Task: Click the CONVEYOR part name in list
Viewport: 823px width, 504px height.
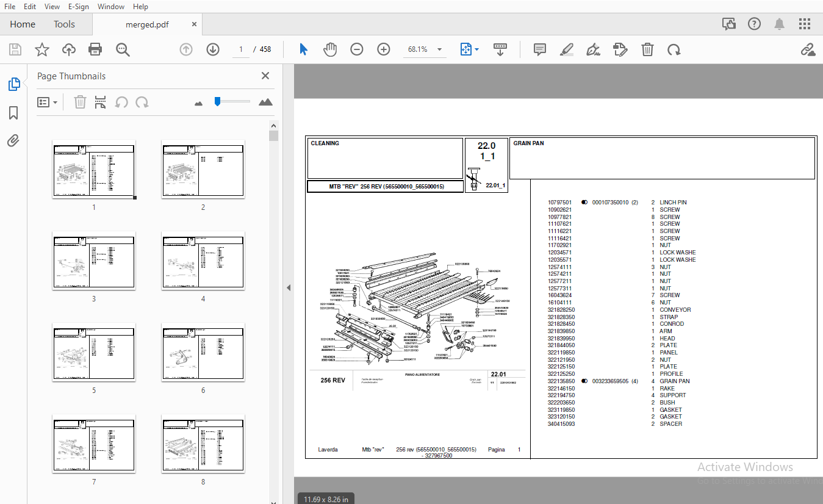Action: (675, 310)
